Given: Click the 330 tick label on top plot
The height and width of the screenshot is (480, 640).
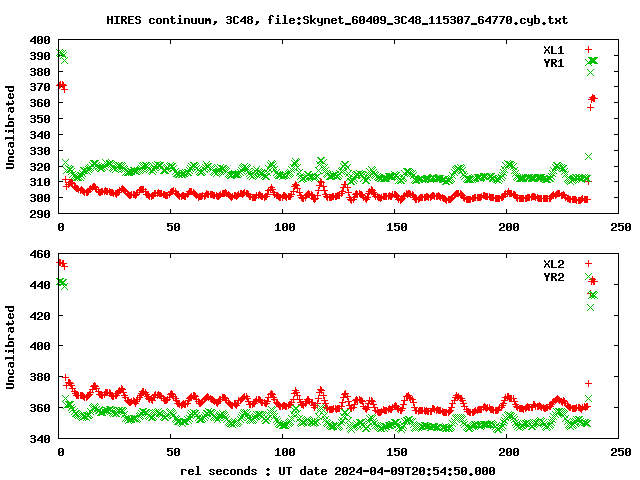Looking at the screenshot, I should click(40, 151).
